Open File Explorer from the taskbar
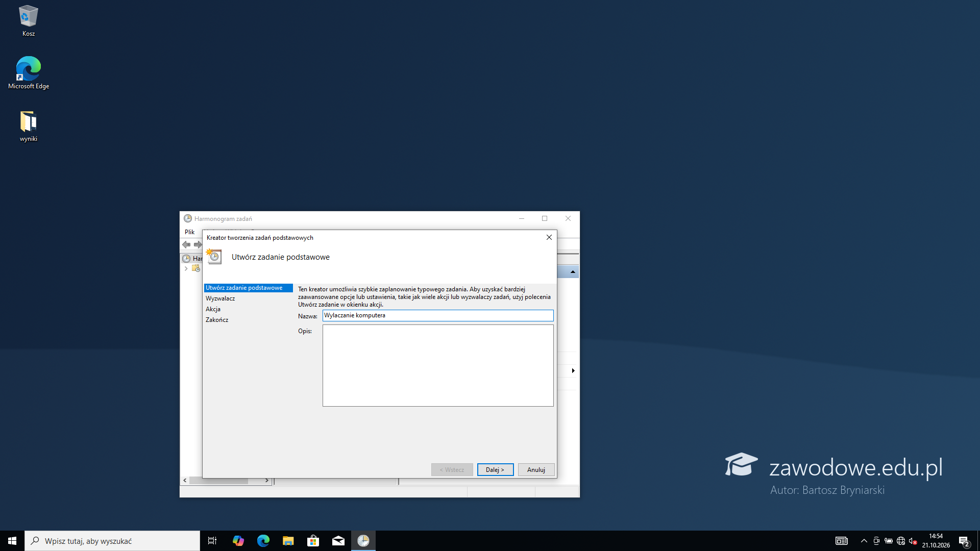The width and height of the screenshot is (980, 551). [288, 541]
